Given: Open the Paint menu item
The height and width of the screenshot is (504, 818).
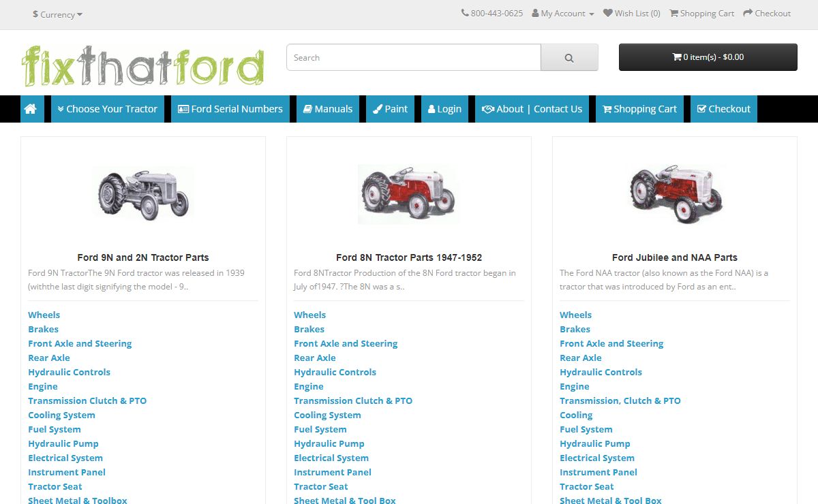Looking at the screenshot, I should [x=391, y=109].
